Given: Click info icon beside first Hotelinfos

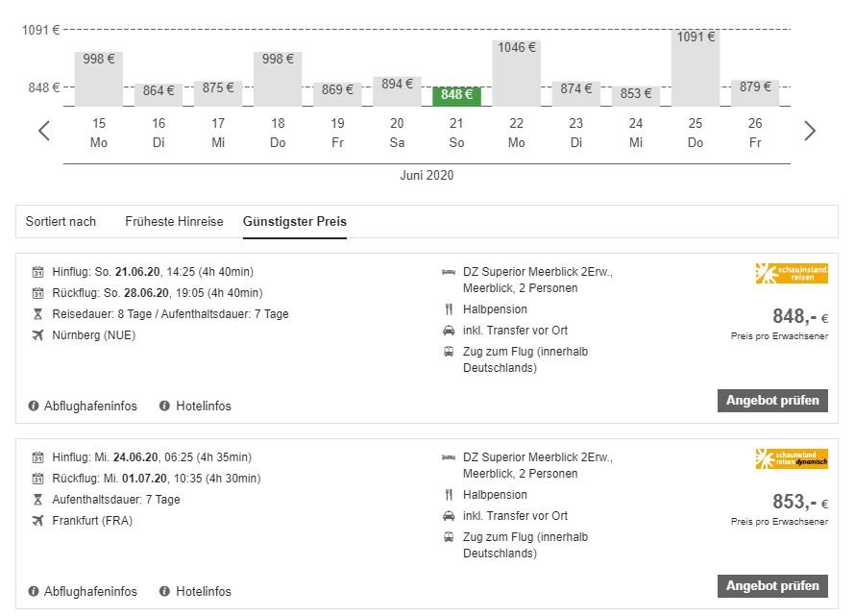Looking at the screenshot, I should point(165,406).
